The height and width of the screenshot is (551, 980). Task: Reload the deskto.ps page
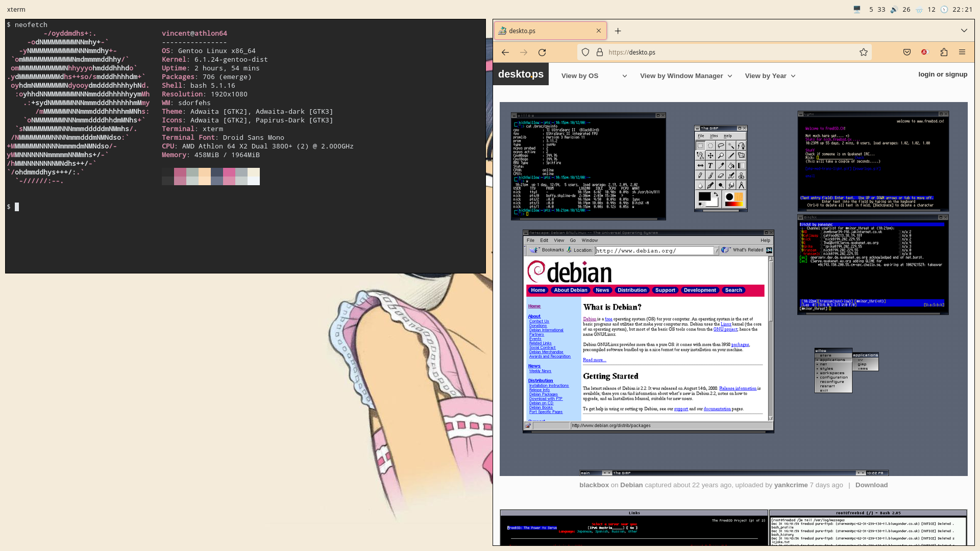click(x=542, y=52)
